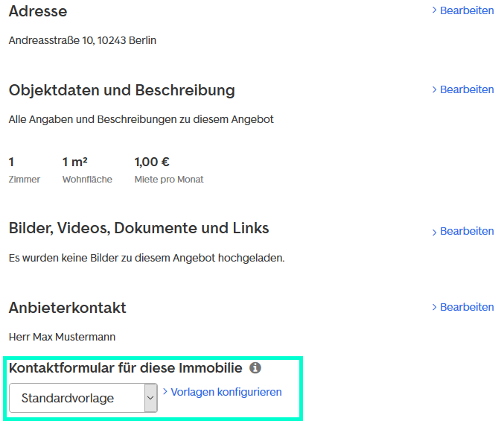Edit Bilder, Videos, Dokumente und Links

[x=467, y=232]
